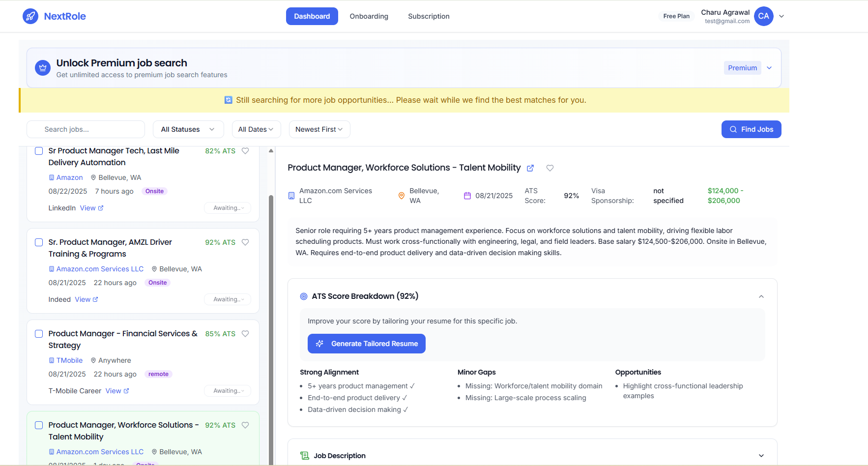Viewport: 868px width, 466px height.
Task: Click the Premium button
Action: tap(743, 68)
